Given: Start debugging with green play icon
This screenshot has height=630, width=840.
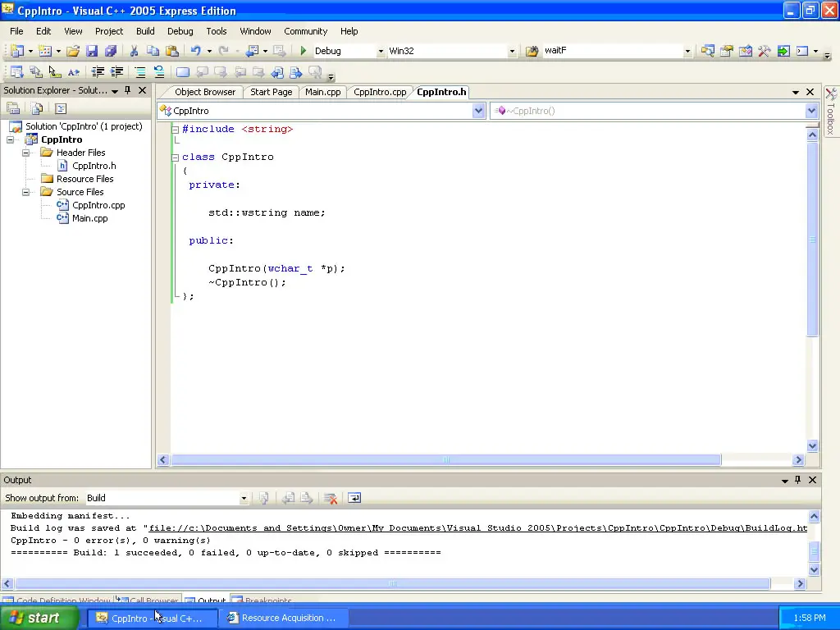Looking at the screenshot, I should coord(304,51).
